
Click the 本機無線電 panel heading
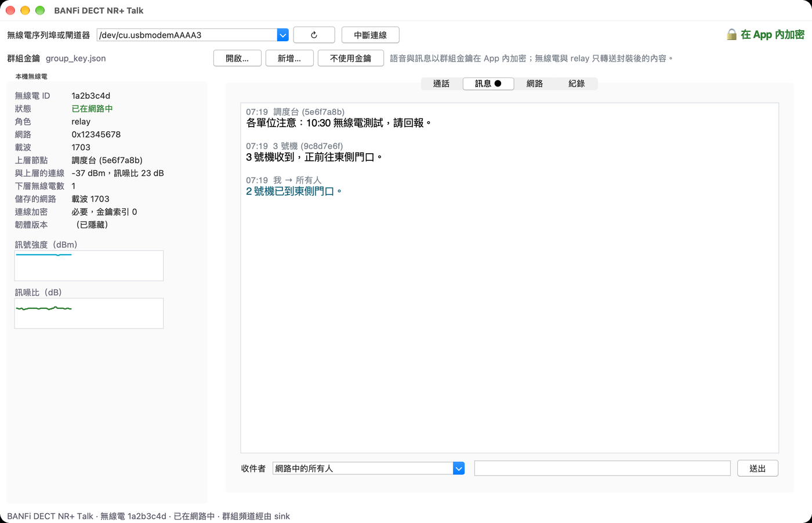(x=31, y=77)
